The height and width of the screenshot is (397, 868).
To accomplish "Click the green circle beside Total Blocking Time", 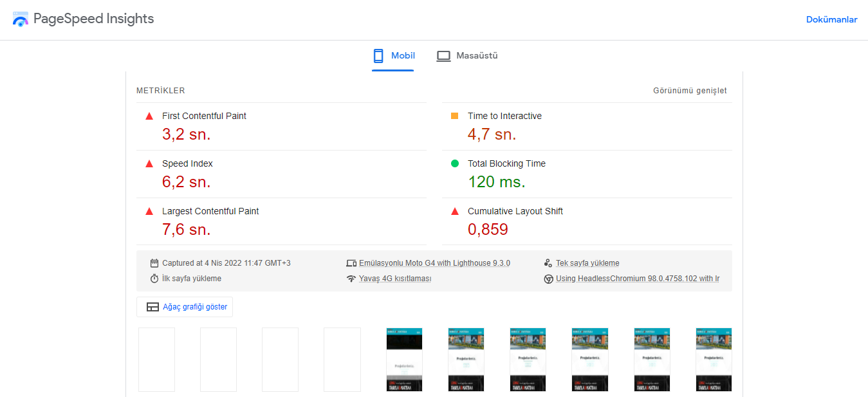I will (x=455, y=163).
